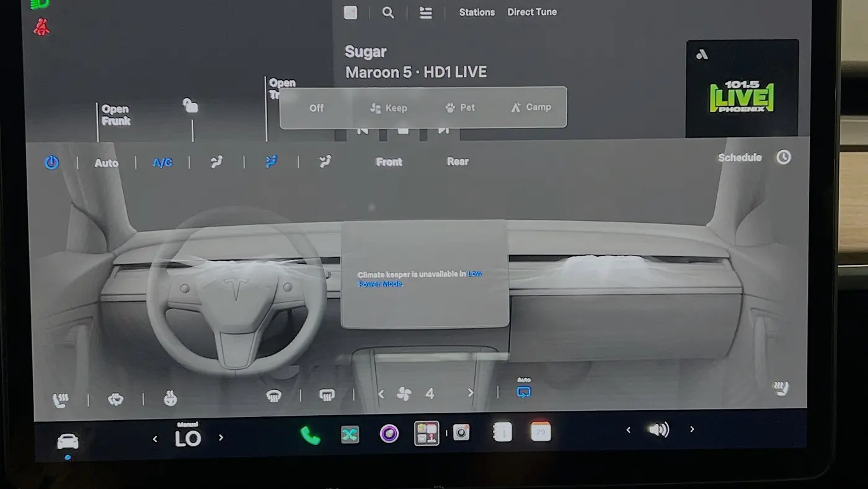Tap Open Frunk
Image resolution: width=868 pixels, height=489 pixels.
115,115
